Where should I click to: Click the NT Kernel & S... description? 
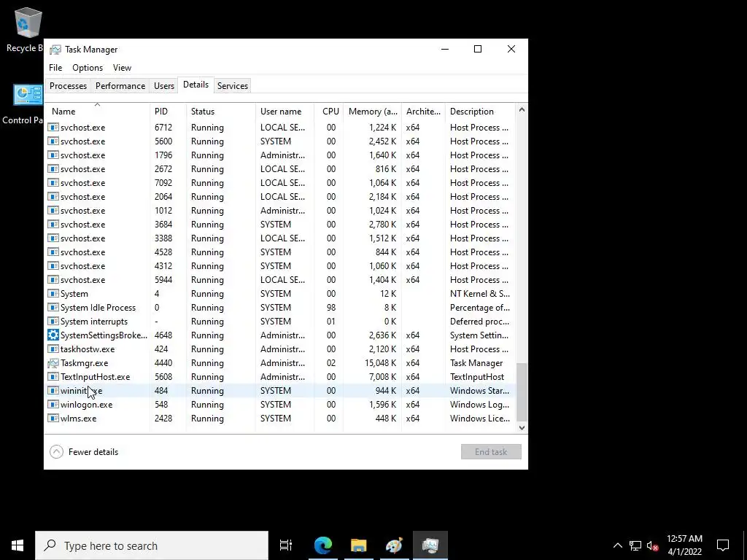coord(480,294)
